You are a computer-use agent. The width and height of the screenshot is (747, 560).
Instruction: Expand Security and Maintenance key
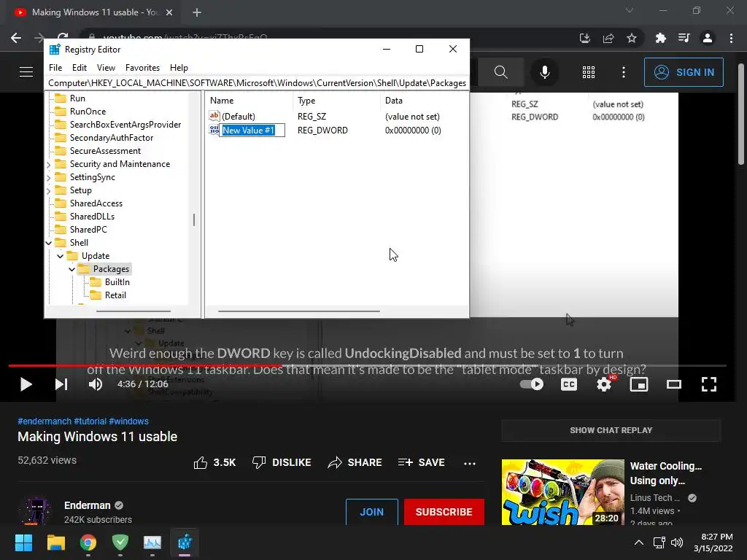pyautogui.click(x=49, y=164)
